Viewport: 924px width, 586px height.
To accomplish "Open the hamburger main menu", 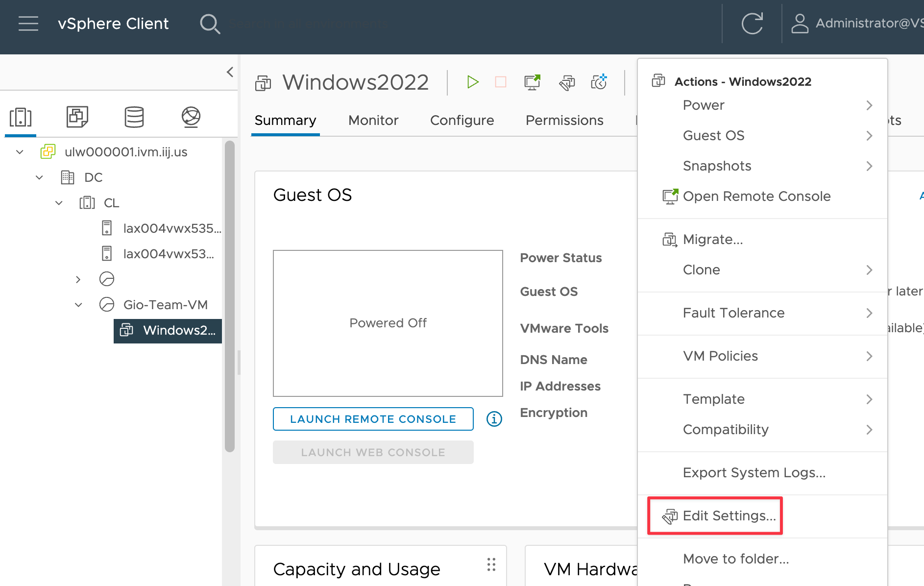I will click(x=28, y=24).
